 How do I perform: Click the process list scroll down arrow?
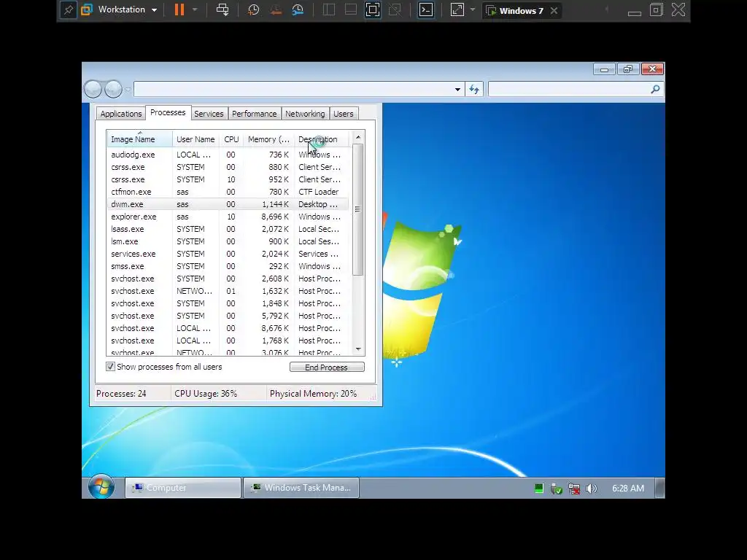point(358,349)
